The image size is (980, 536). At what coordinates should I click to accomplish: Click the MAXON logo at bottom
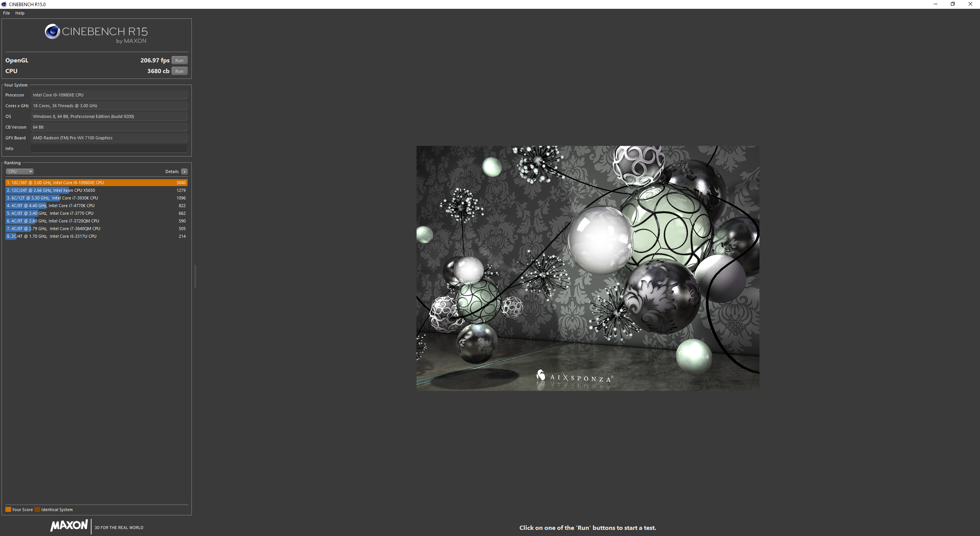(69, 525)
